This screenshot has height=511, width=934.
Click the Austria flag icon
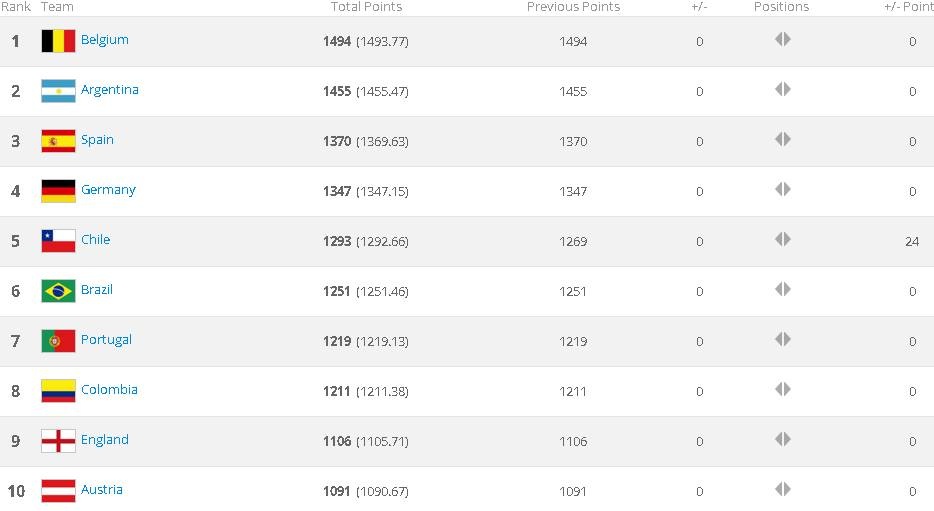(58, 491)
